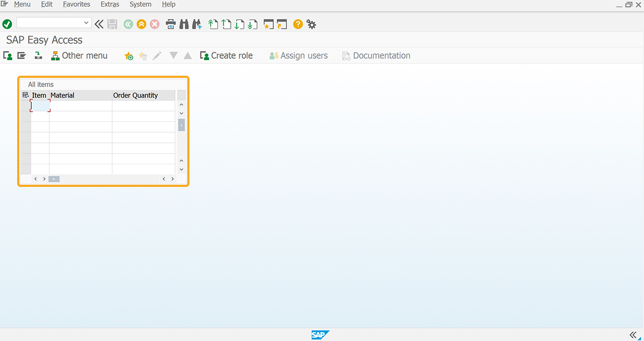Open the Help menu
This screenshot has height=341, width=644.
(169, 4)
